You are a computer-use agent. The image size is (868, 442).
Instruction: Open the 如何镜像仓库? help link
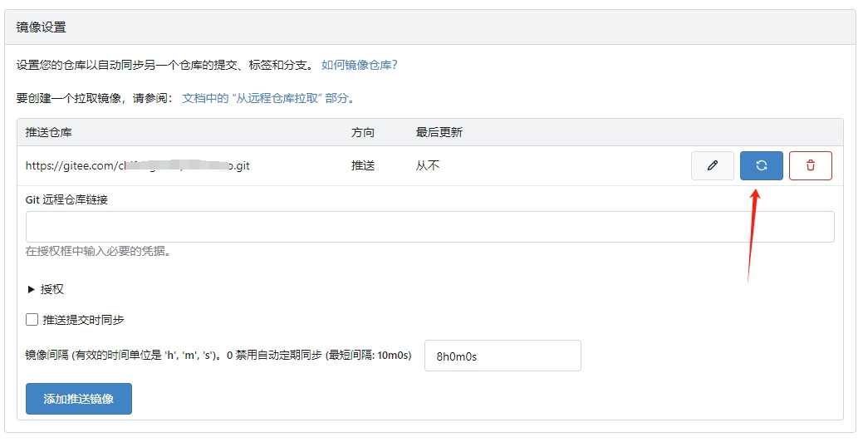pyautogui.click(x=360, y=65)
